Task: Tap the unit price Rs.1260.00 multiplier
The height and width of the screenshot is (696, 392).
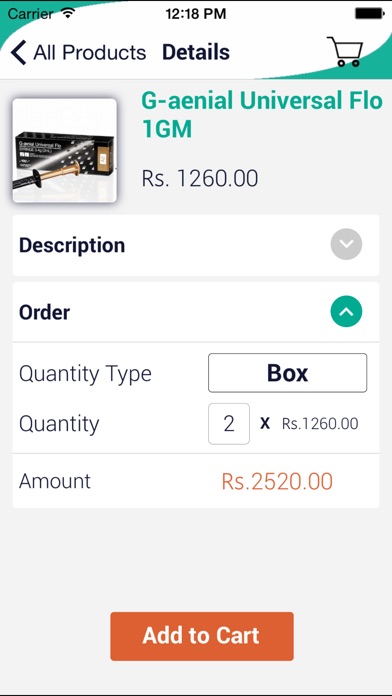Action: 320,424
